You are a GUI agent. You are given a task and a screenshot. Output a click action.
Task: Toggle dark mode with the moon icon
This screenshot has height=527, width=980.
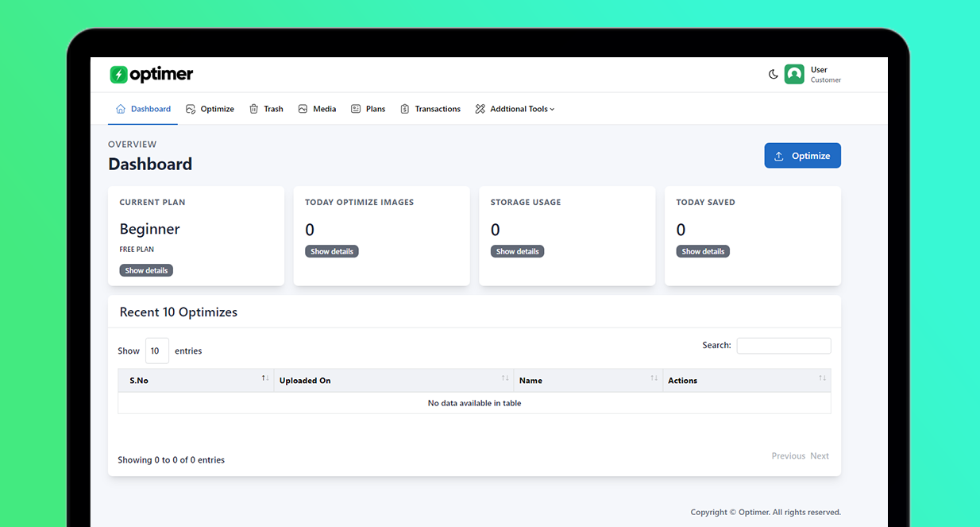774,74
